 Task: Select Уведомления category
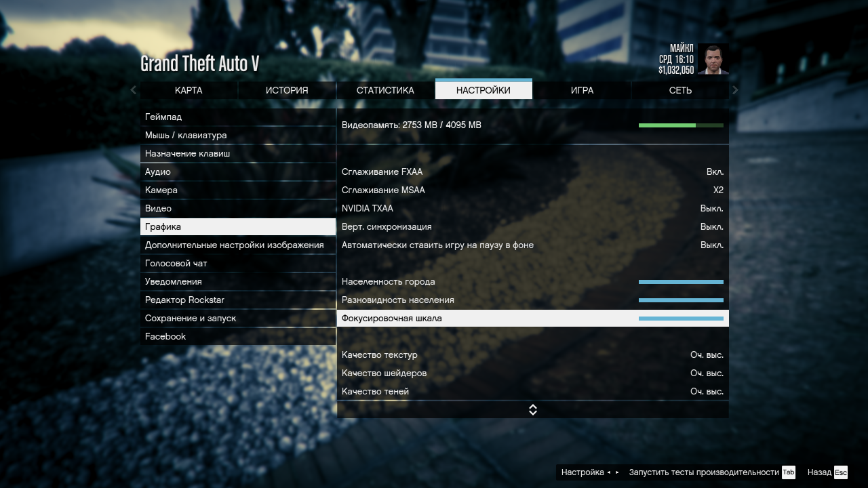(x=238, y=282)
